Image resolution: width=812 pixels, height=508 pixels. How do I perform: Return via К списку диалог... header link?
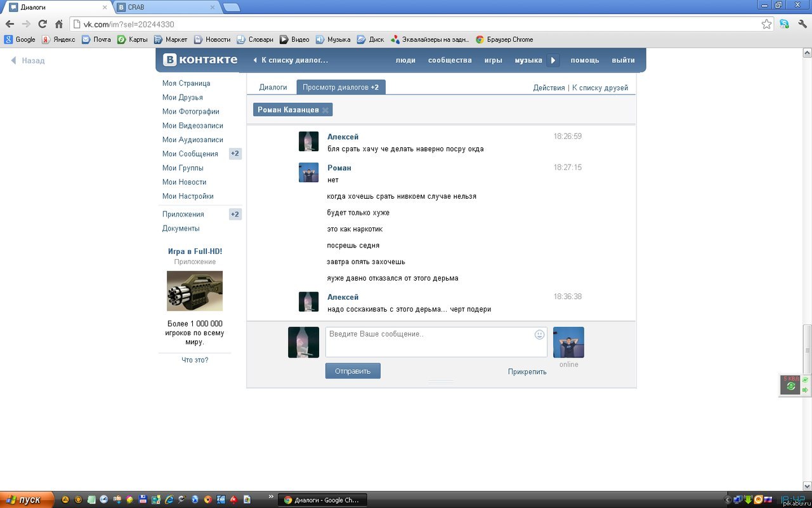291,60
